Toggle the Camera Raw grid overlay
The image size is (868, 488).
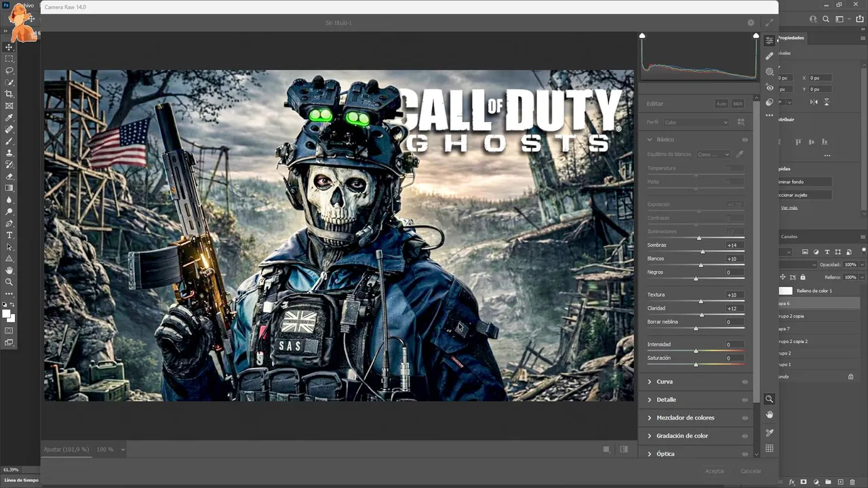(x=769, y=448)
